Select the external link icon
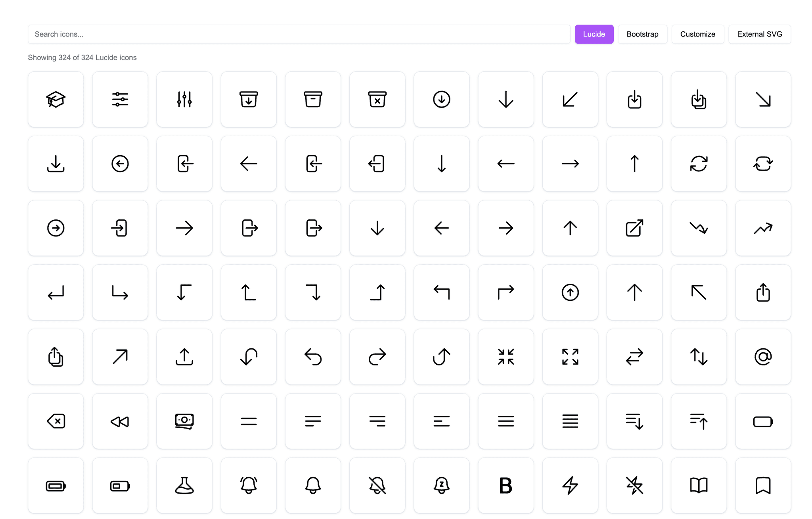 click(x=634, y=228)
